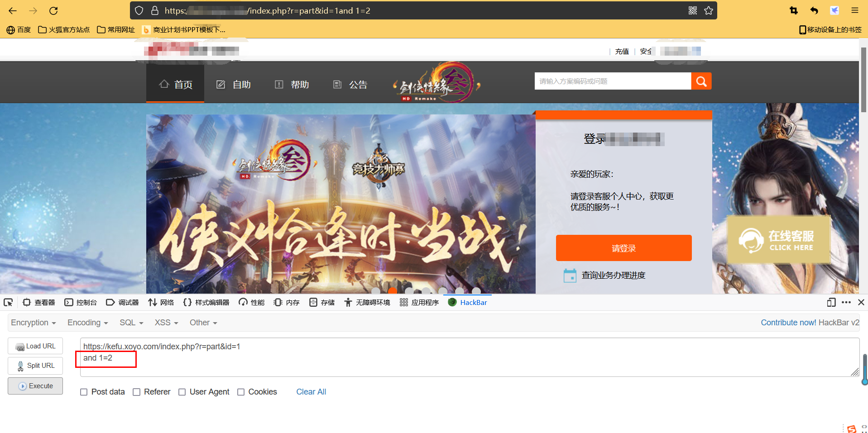Screen dimensions: 868x433
Task: Open the devtools more options ellipsis
Action: (x=846, y=302)
